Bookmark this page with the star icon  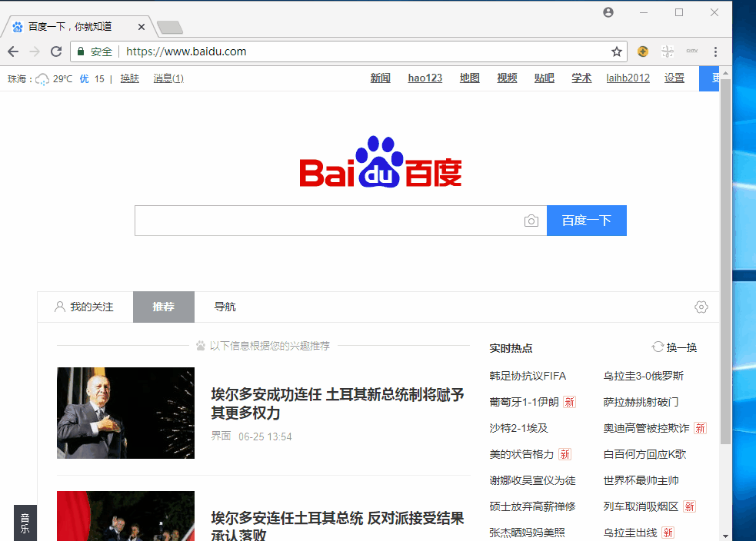pos(617,51)
